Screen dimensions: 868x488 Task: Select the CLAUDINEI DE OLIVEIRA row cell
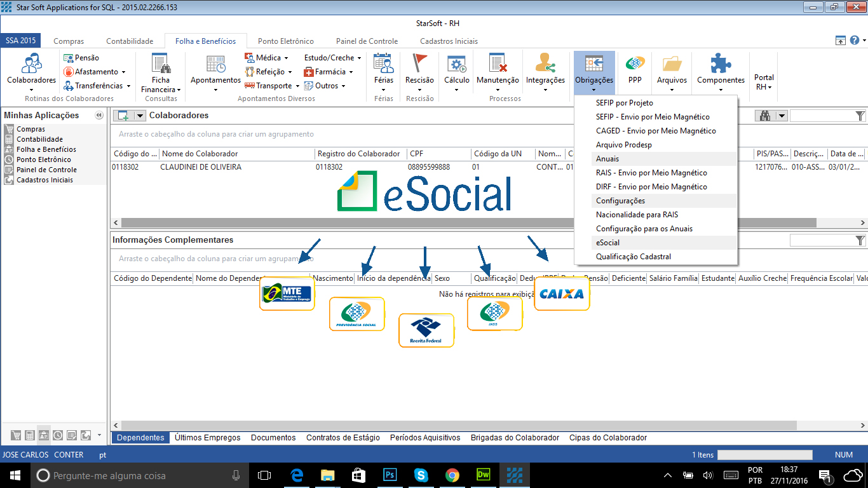point(237,167)
